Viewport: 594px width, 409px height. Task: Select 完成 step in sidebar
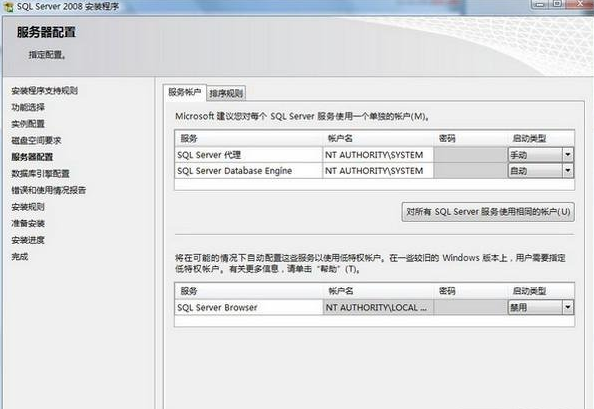(20, 256)
